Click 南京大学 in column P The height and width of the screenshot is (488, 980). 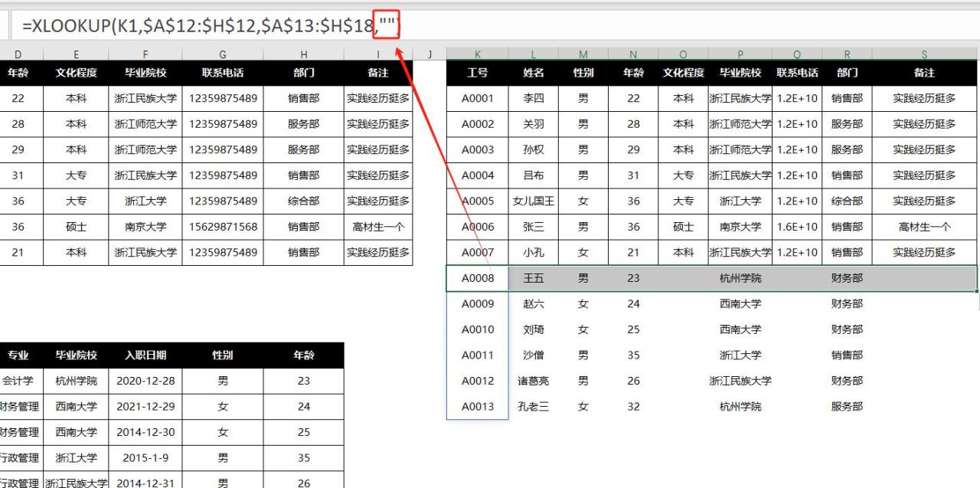740,227
